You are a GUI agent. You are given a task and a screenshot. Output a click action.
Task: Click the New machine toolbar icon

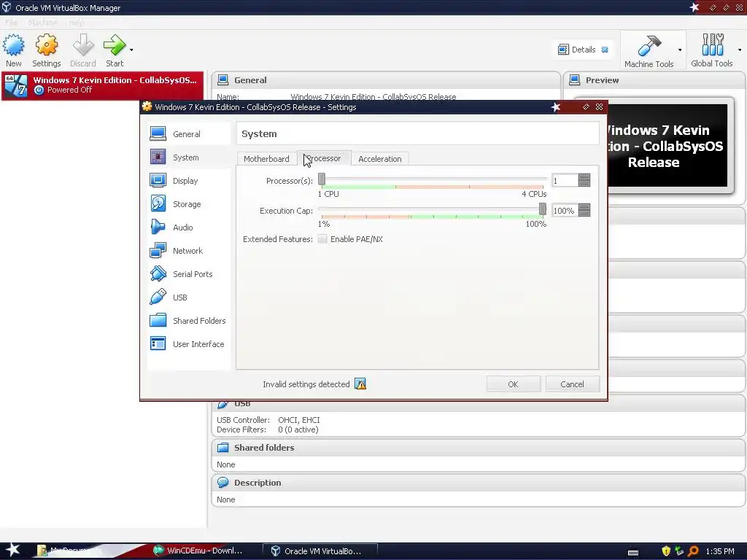pos(14,50)
